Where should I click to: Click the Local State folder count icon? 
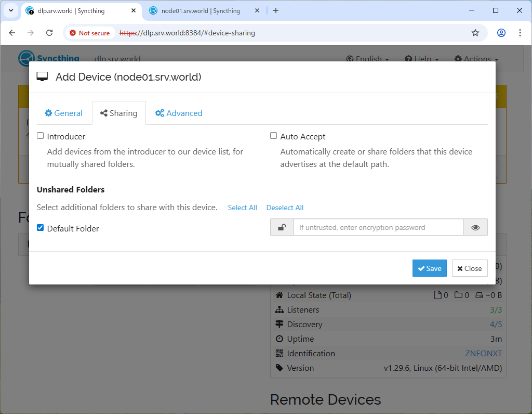(458, 295)
